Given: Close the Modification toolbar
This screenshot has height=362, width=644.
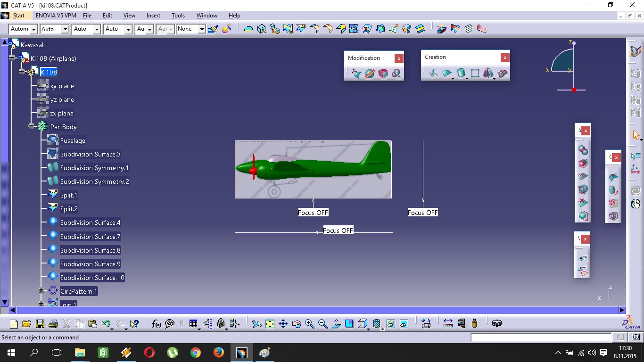Looking at the screenshot, I should pyautogui.click(x=399, y=58).
